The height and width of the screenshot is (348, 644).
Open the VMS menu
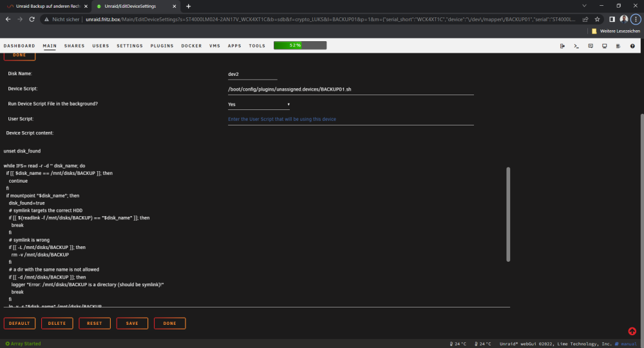tap(215, 46)
